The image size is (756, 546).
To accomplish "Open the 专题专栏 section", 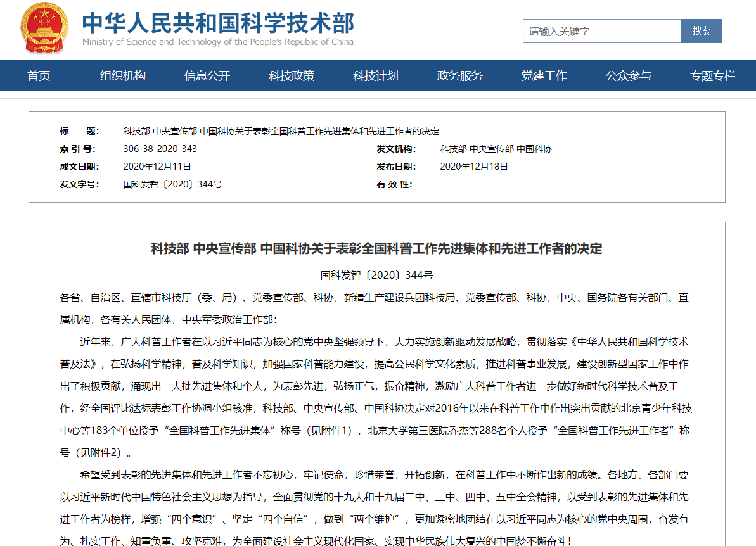I will [x=713, y=76].
